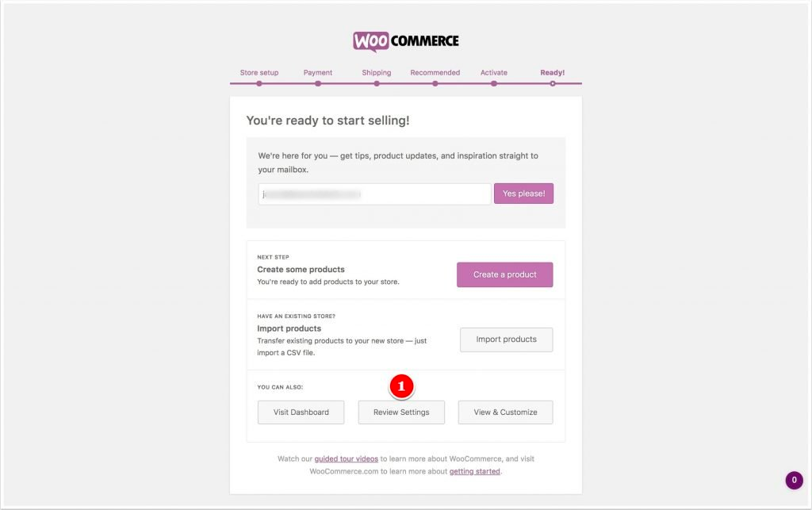This screenshot has height=510, width=812.
Task: Open the Visit Dashboard page
Action: point(301,412)
